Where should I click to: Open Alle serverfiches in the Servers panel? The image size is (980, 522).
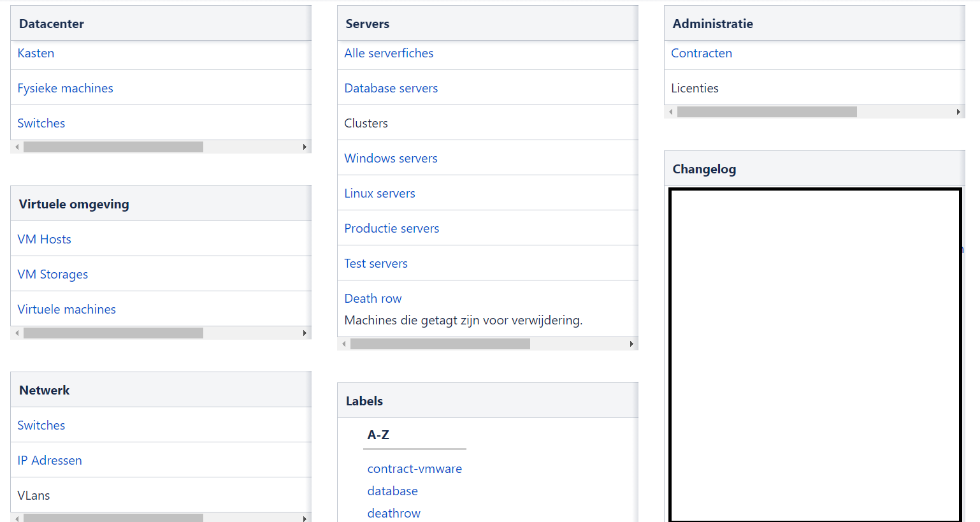389,53
